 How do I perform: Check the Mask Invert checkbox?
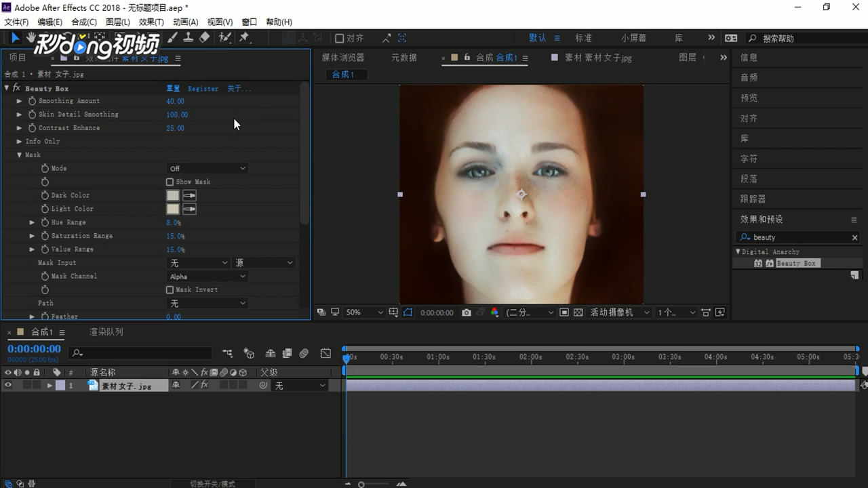click(170, 289)
